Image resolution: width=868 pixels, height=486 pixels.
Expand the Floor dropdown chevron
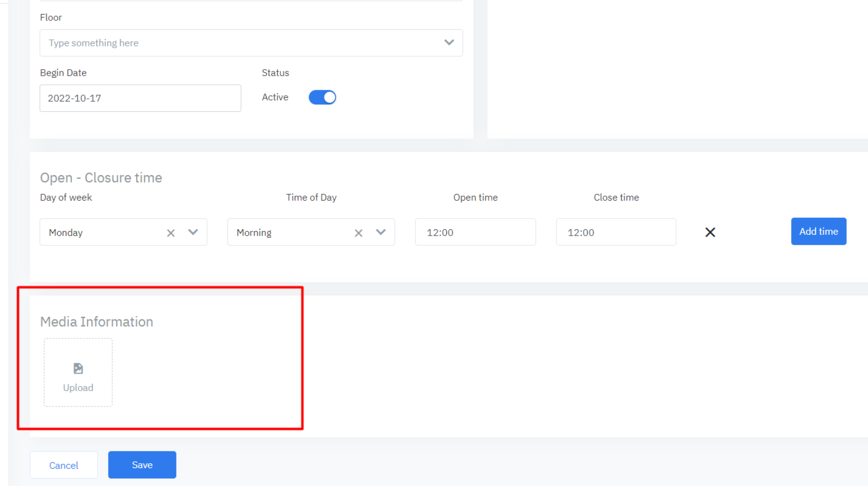[449, 43]
